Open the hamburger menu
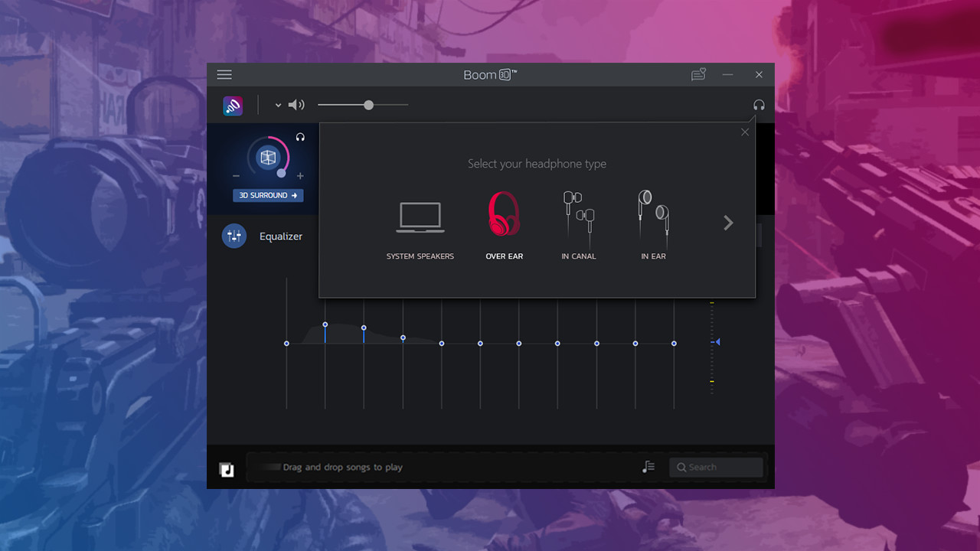Screen dimensions: 980x551 click(224, 74)
